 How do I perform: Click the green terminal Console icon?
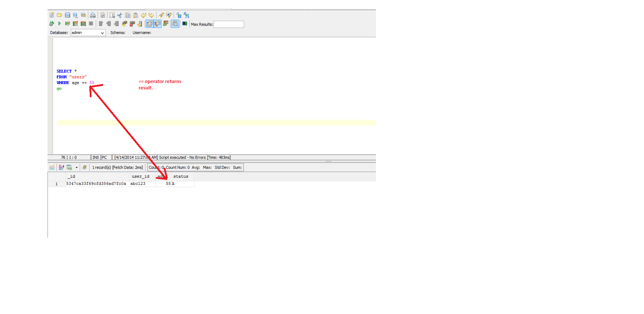pyautogui.click(x=185, y=24)
